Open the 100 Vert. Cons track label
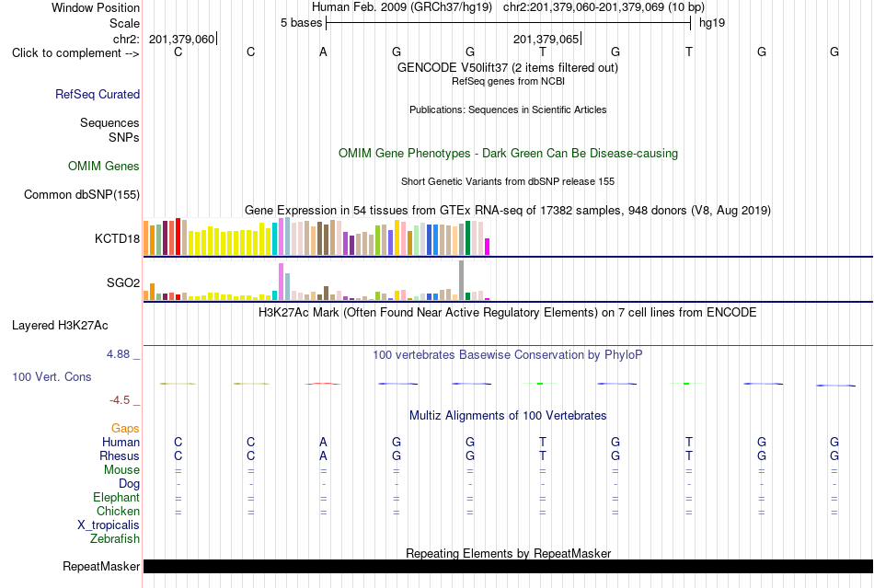The height and width of the screenshot is (588, 874). [x=52, y=377]
